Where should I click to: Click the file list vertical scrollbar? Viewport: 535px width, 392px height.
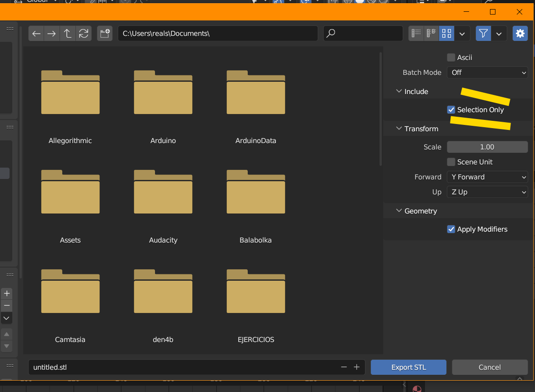380,109
